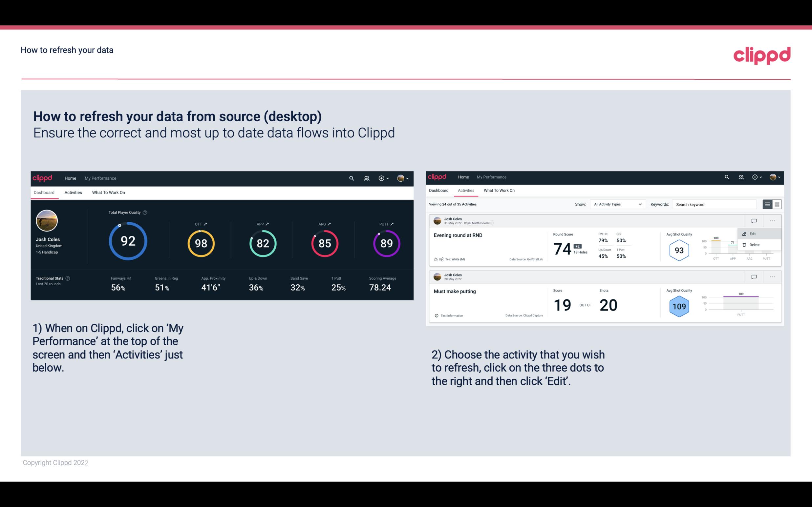Image resolution: width=812 pixels, height=507 pixels.
Task: Click Edit on the Evening round activity
Action: (x=752, y=233)
